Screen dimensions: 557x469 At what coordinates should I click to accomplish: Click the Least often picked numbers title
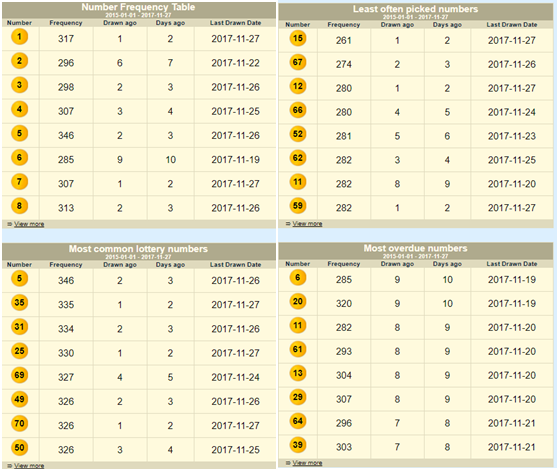click(415, 9)
